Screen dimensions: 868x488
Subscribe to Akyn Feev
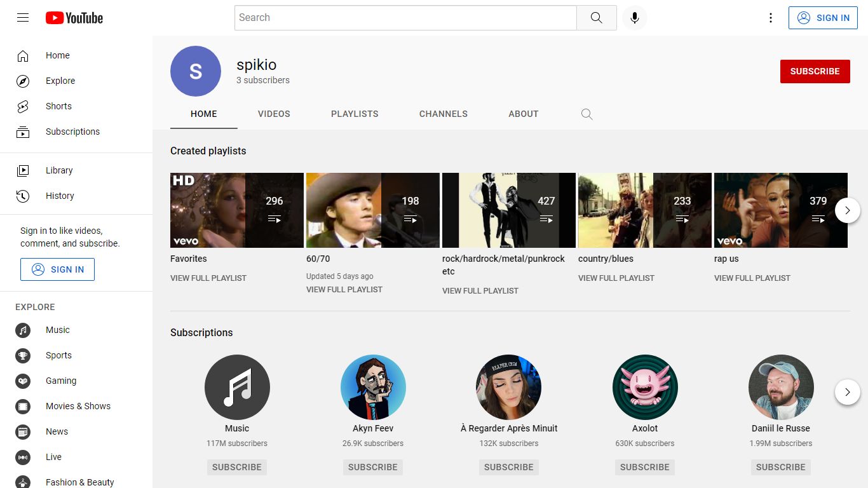pos(373,467)
